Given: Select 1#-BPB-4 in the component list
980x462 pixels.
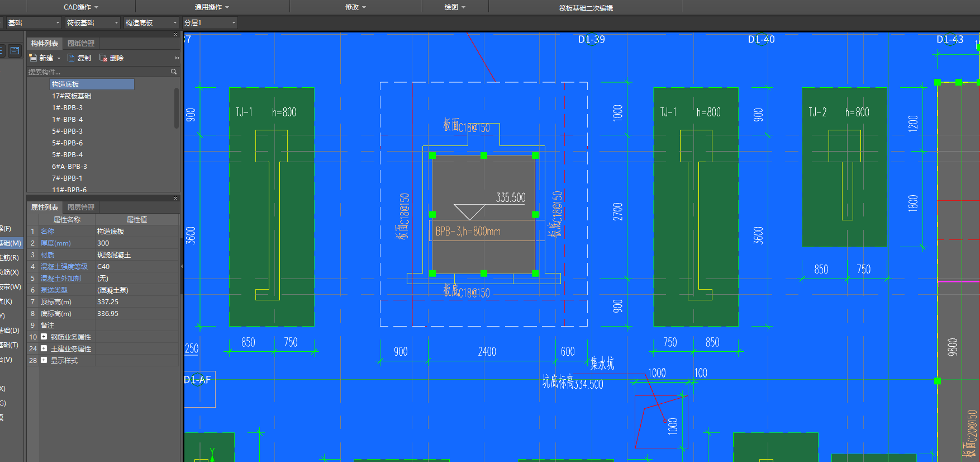Looking at the screenshot, I should 67,120.
